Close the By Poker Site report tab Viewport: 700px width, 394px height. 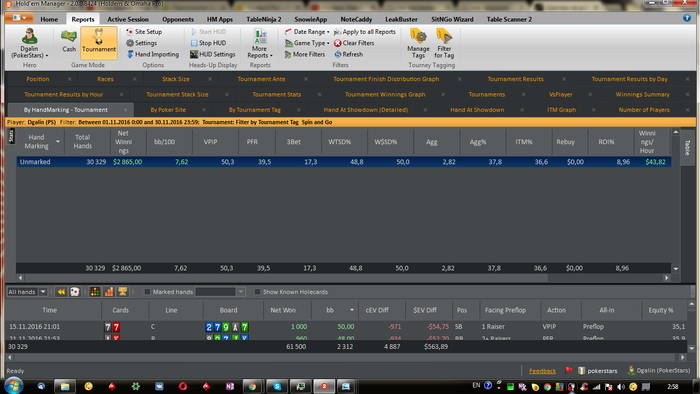(x=204, y=110)
